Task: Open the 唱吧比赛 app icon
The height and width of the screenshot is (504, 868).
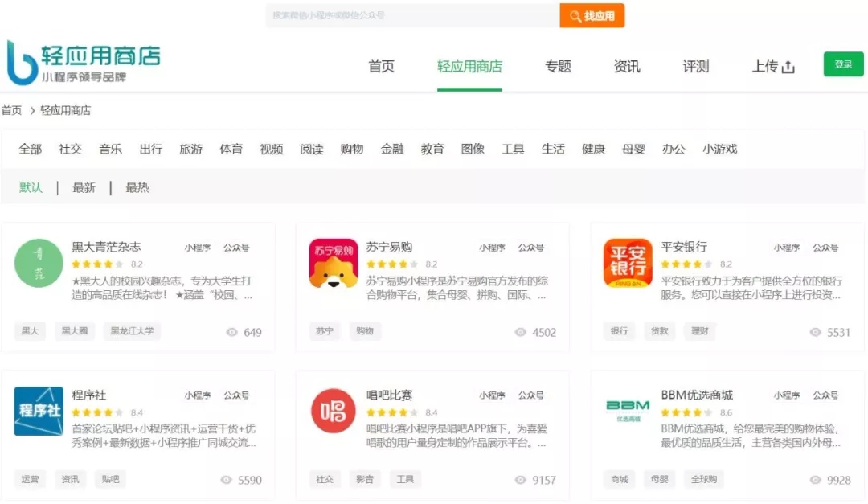Action: coord(334,411)
